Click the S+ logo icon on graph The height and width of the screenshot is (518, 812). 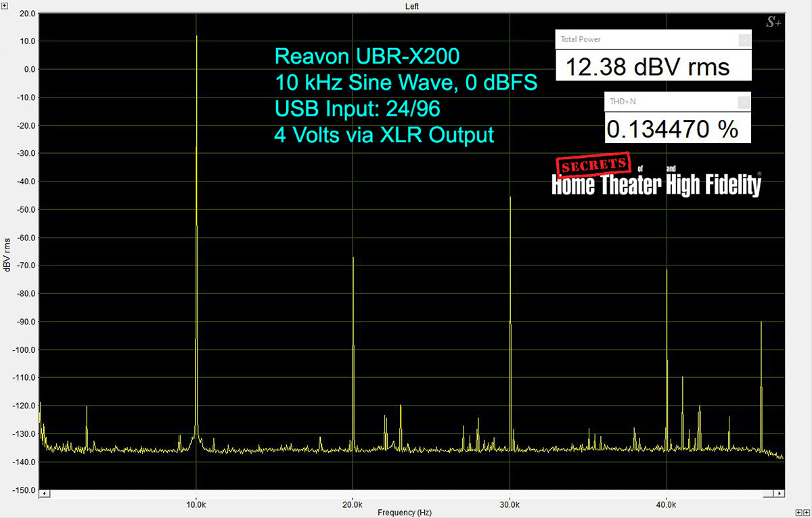(773, 23)
